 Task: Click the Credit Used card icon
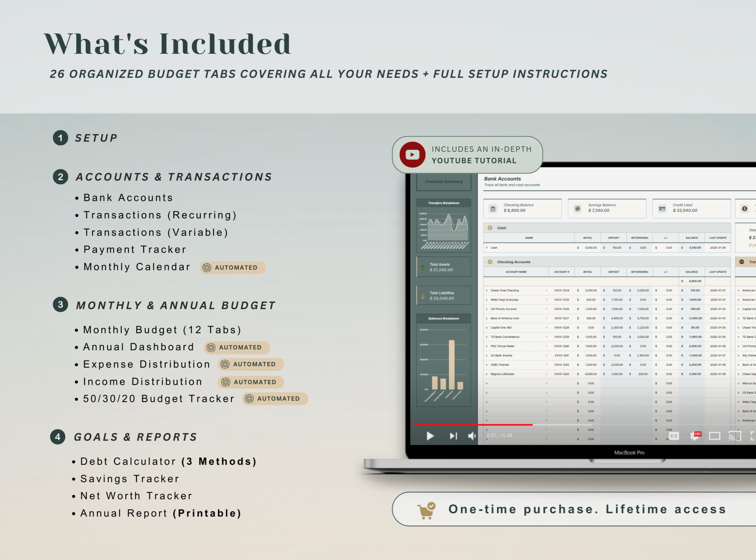tap(662, 208)
